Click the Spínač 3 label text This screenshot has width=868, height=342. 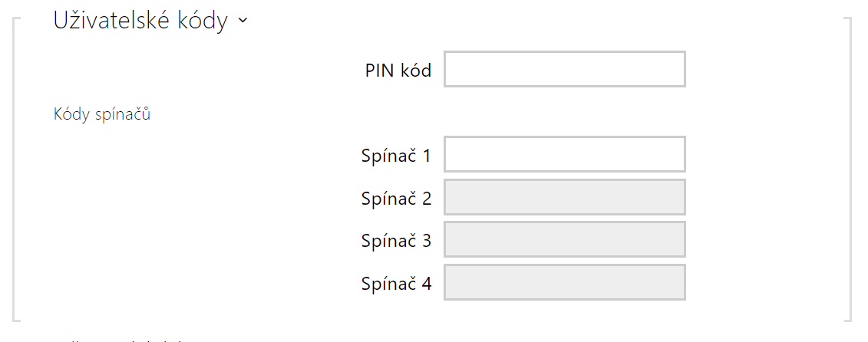pyautogui.click(x=396, y=241)
